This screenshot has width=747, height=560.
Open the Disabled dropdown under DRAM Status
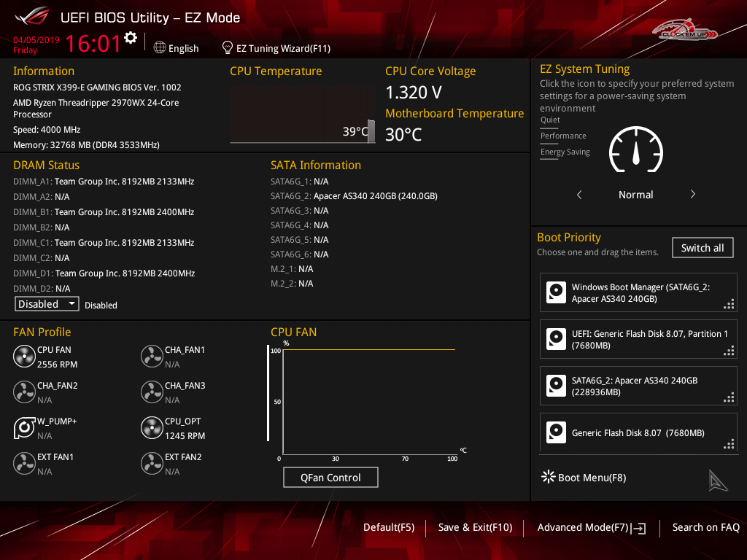pos(47,304)
